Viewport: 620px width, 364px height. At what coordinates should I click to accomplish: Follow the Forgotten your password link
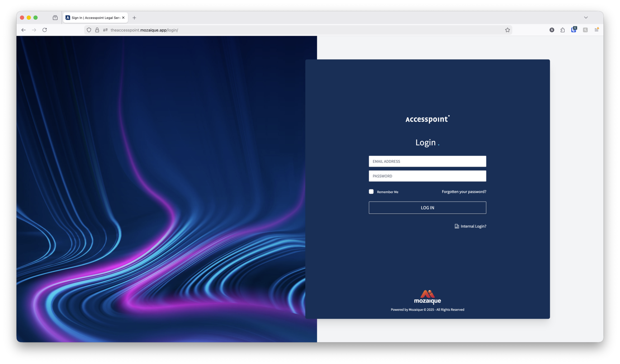pyautogui.click(x=464, y=192)
